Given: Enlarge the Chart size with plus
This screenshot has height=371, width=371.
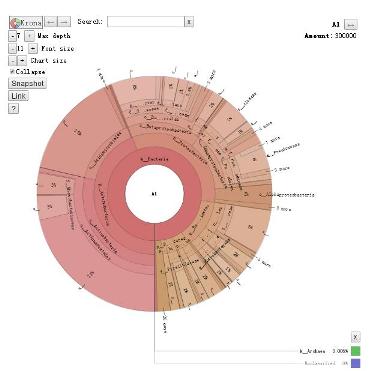Looking at the screenshot, I should pyautogui.click(x=22, y=61).
